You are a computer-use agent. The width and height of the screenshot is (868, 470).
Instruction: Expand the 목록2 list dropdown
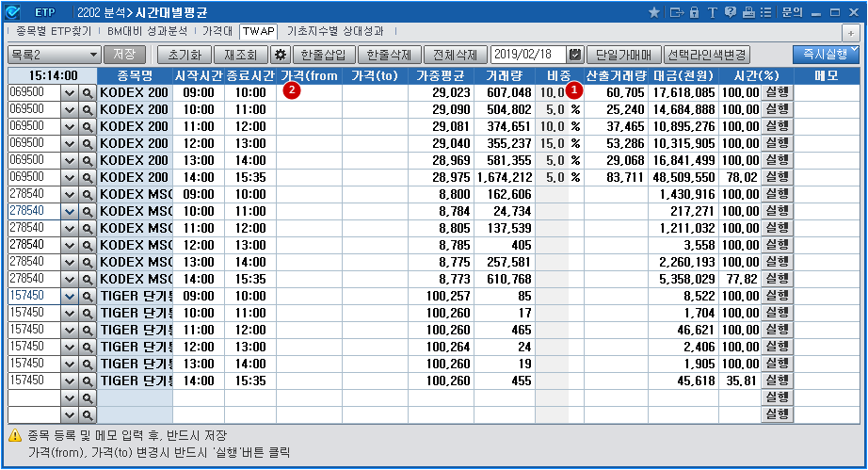[x=92, y=55]
